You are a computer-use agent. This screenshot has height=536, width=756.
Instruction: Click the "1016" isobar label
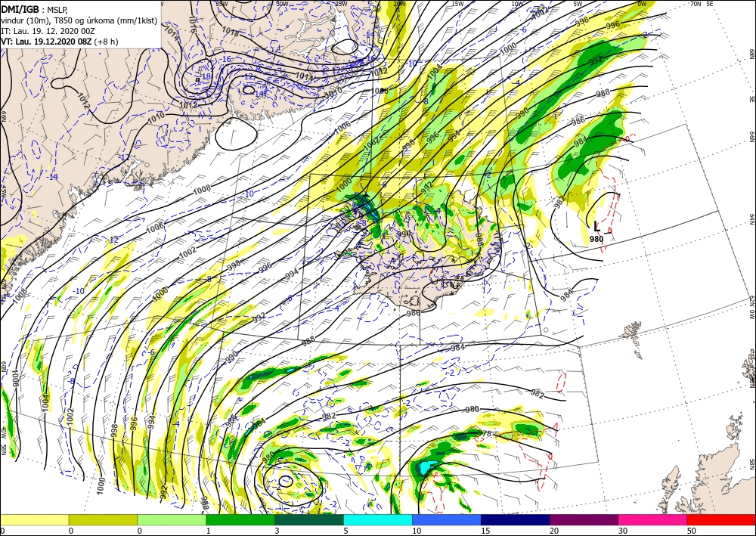(192, 23)
